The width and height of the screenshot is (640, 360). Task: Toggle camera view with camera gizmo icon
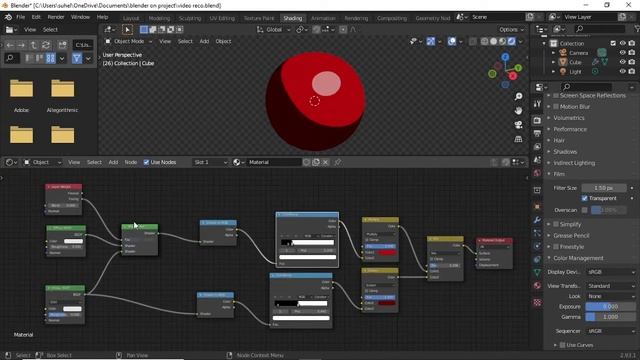pos(518,125)
